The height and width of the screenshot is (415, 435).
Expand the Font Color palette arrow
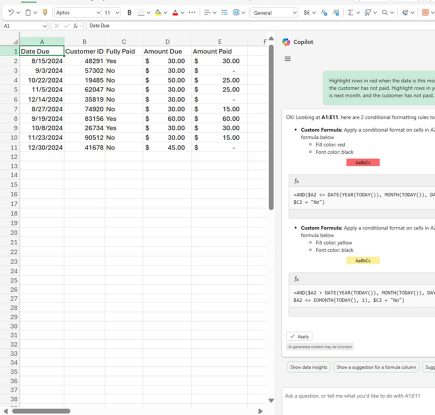point(182,13)
